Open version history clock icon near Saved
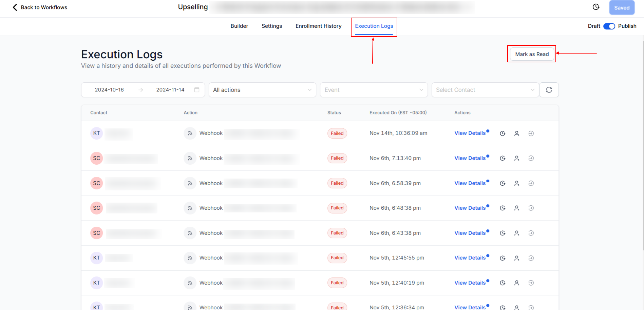This screenshot has height=310, width=644. pos(596,7)
